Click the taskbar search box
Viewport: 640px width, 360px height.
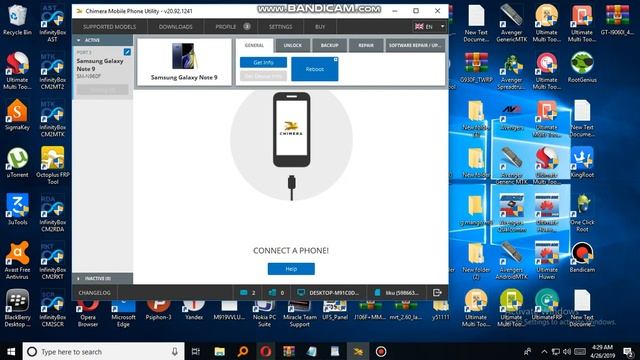click(103, 351)
